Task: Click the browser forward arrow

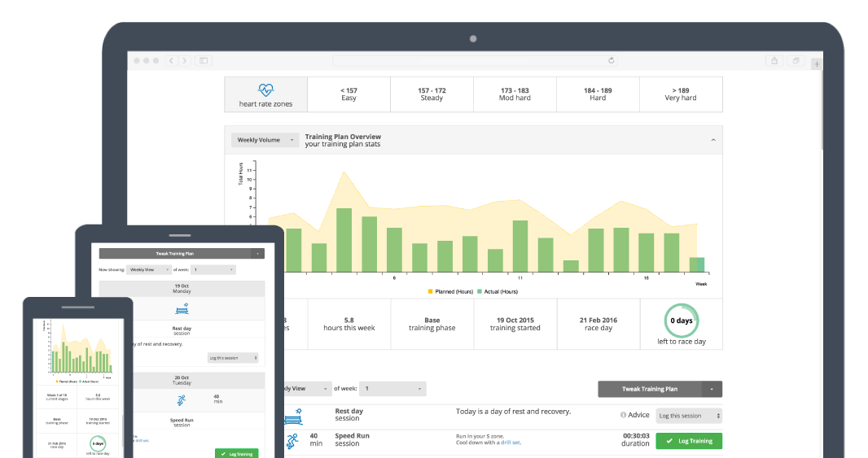Action: click(185, 61)
